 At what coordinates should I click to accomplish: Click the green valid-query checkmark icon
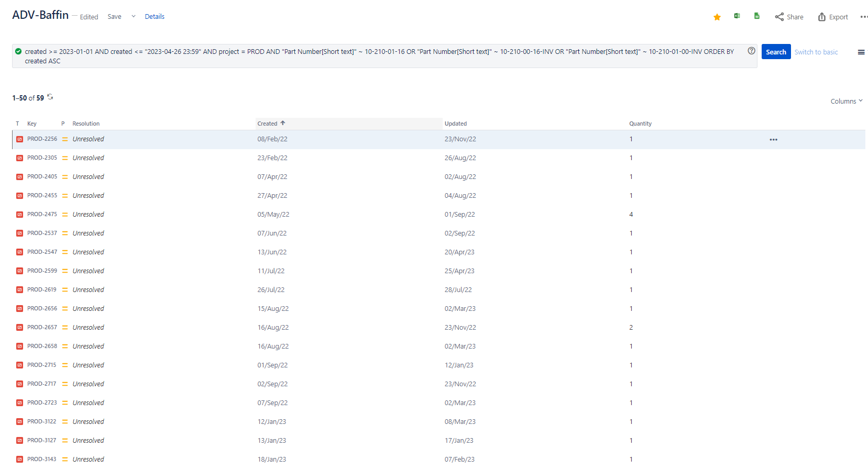tap(18, 51)
